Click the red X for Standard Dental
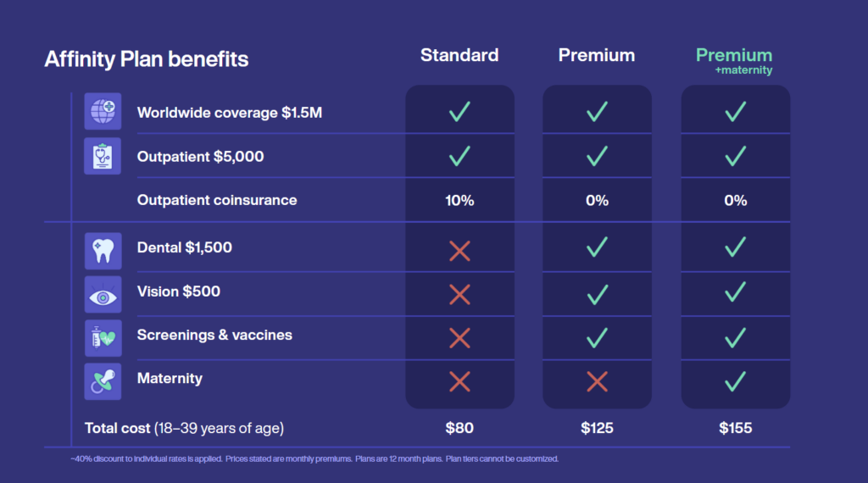The height and width of the screenshot is (483, 868). [x=459, y=251]
